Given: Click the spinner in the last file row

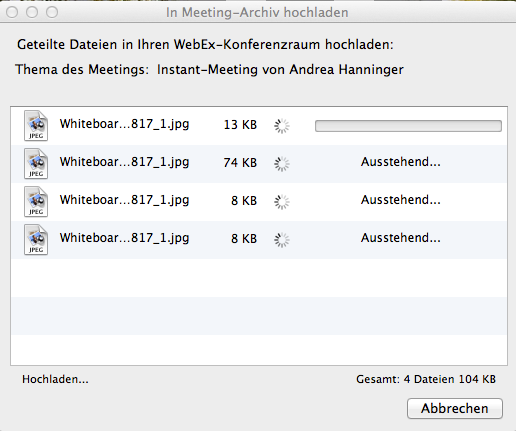Looking at the screenshot, I should point(282,240).
